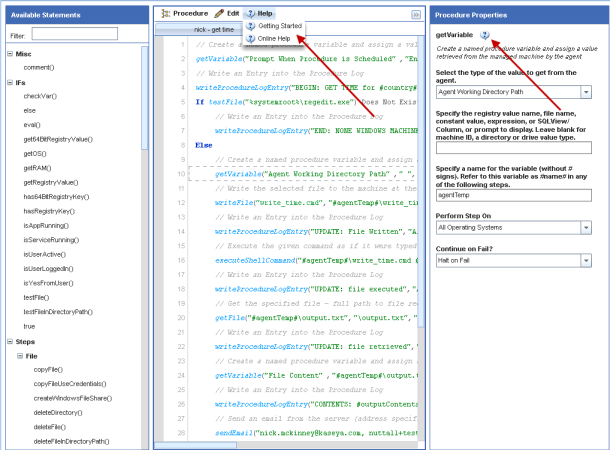This screenshot has height=450, width=610.
Task: Click line 2 getVariable Prompt statement
Action: 306,59
